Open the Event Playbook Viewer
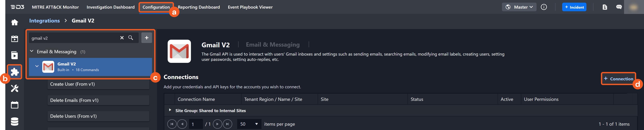644x130 pixels. click(250, 7)
